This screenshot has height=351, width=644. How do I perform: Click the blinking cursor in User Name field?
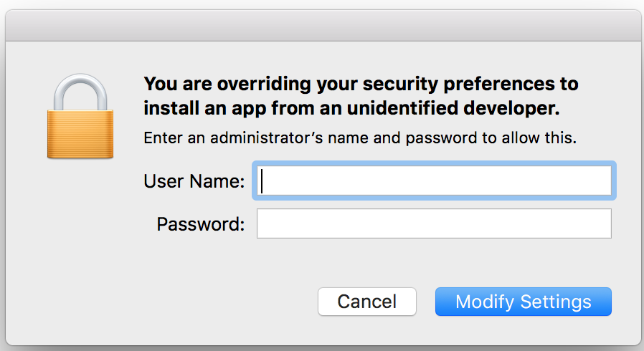pyautogui.click(x=262, y=181)
